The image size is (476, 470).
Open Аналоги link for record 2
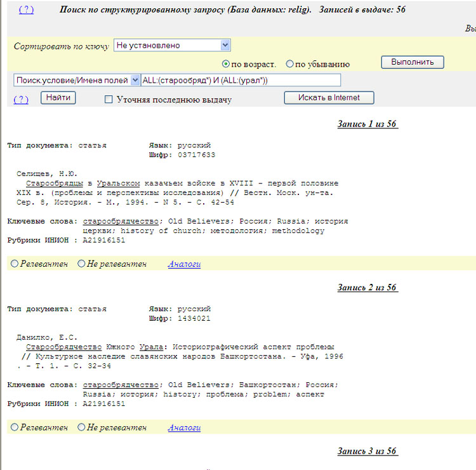184,427
